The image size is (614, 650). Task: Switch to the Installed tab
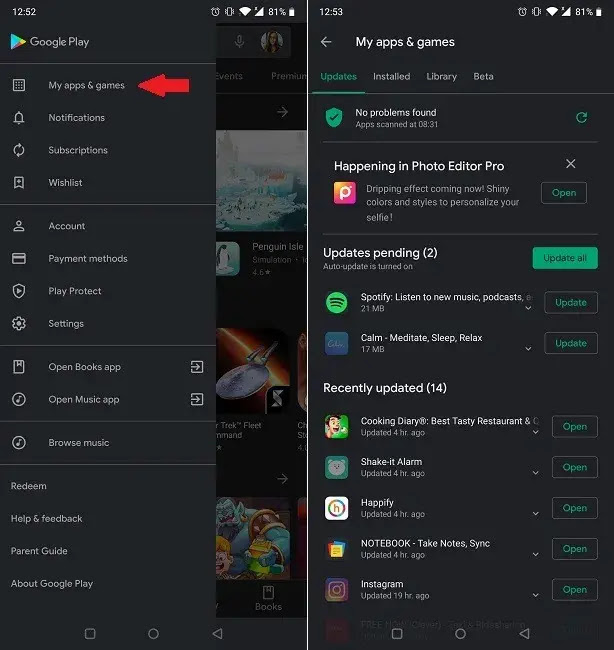391,77
